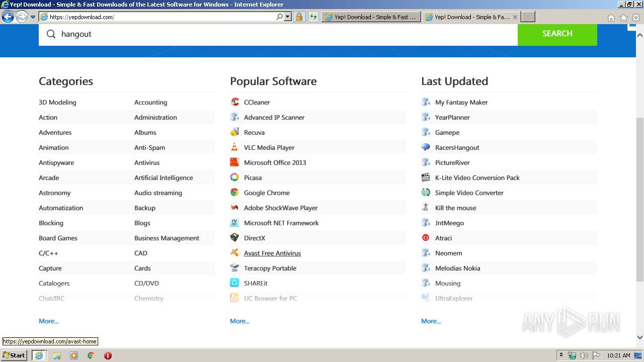The width and height of the screenshot is (644, 362).
Task: Click the SHAREit icon
Action: (234, 283)
